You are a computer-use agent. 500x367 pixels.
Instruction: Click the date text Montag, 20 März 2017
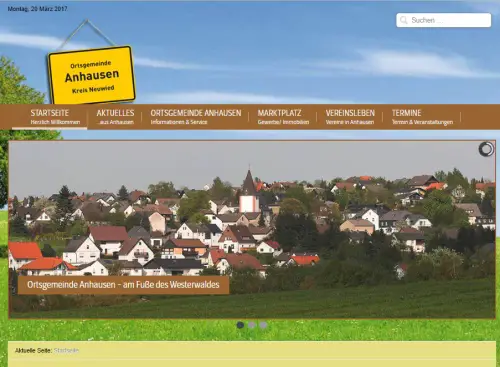tap(37, 9)
